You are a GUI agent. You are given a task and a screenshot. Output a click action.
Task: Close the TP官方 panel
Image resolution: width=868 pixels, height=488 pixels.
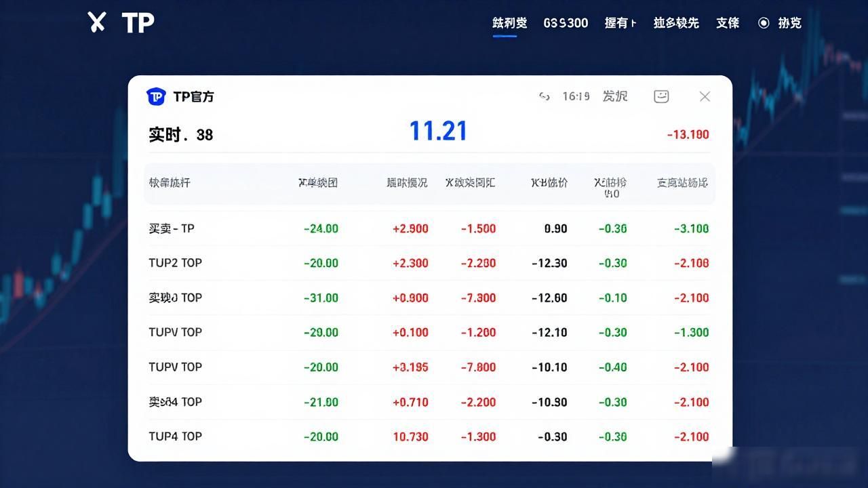(x=705, y=96)
